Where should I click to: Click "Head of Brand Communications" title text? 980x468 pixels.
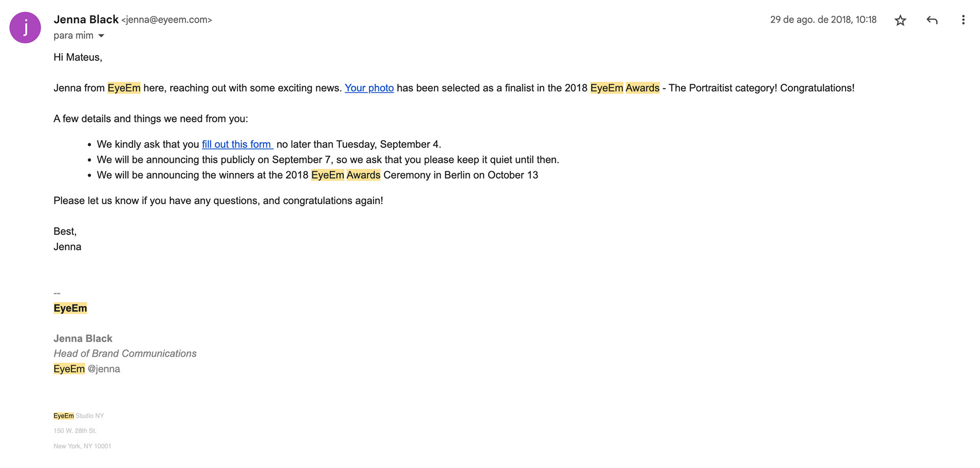click(x=125, y=354)
